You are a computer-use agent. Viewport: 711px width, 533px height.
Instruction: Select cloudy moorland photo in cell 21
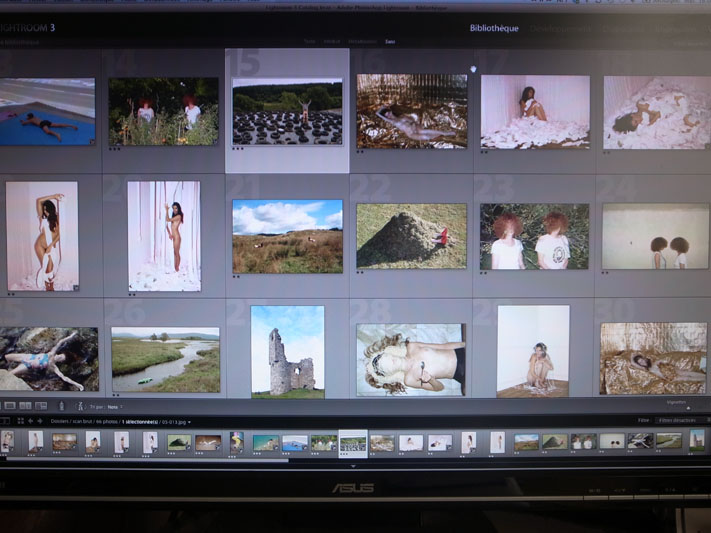tap(287, 236)
